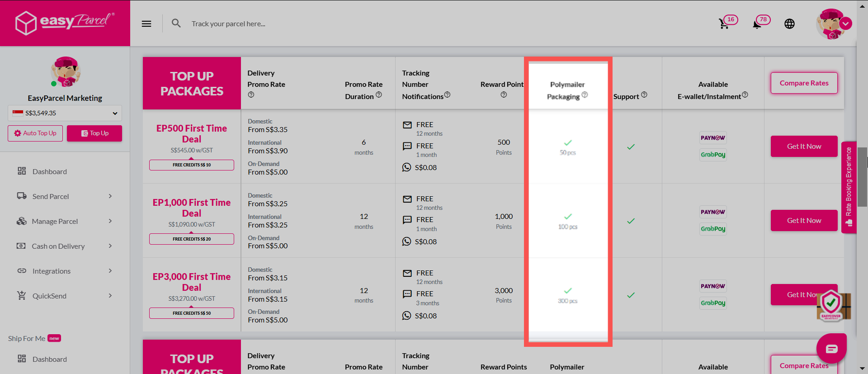This screenshot has height=374, width=868.
Task: Expand the QuickSend chevron
Action: tap(110, 295)
